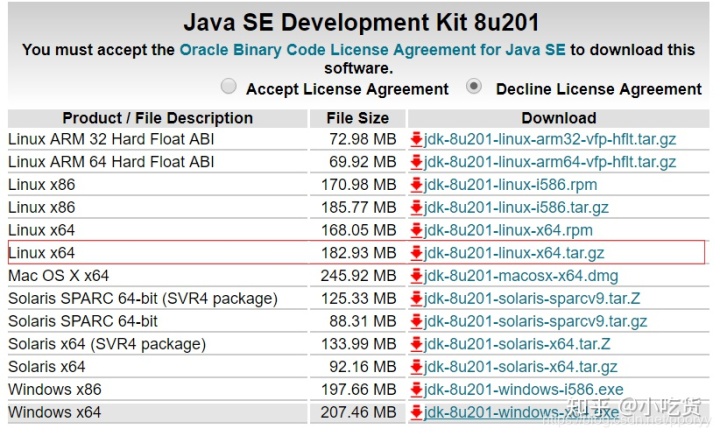Click the 182.93 MB file size
Viewport: 720px width, 436px height.
click(359, 253)
